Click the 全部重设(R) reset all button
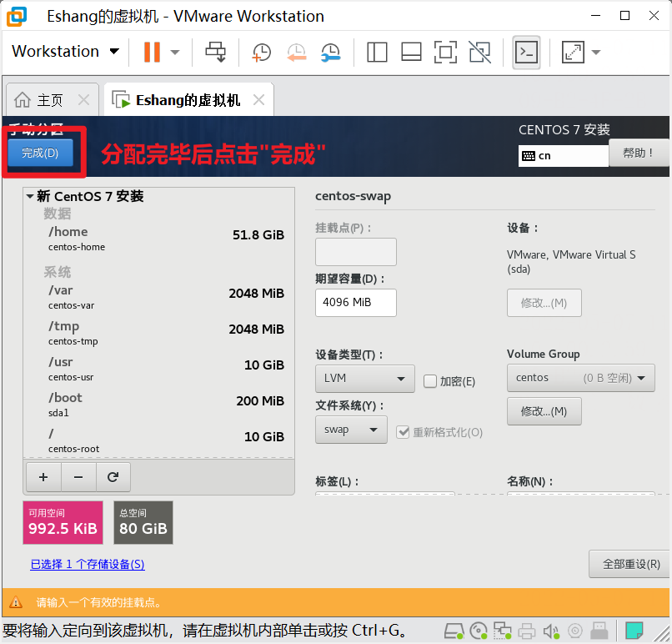The height and width of the screenshot is (644, 672). pos(631,564)
